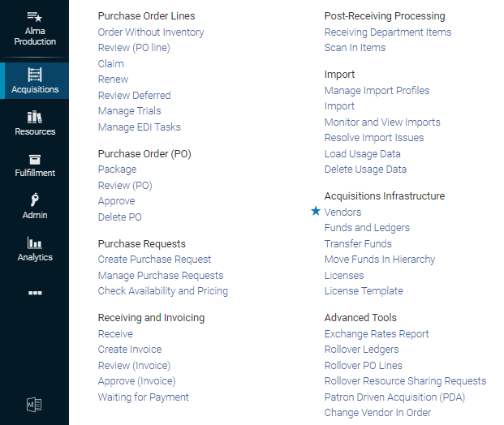Open Manage EDI Tasks
This screenshot has height=425, width=504.
139,127
